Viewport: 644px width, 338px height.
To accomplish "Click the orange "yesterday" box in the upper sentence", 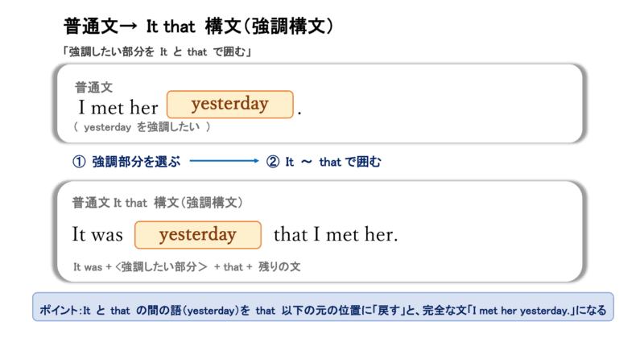I will coord(229,105).
